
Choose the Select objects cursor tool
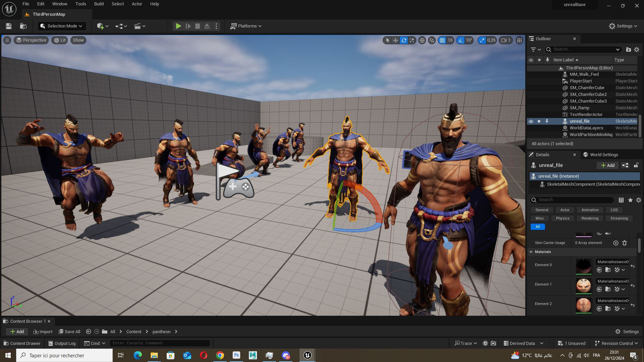[387, 40]
